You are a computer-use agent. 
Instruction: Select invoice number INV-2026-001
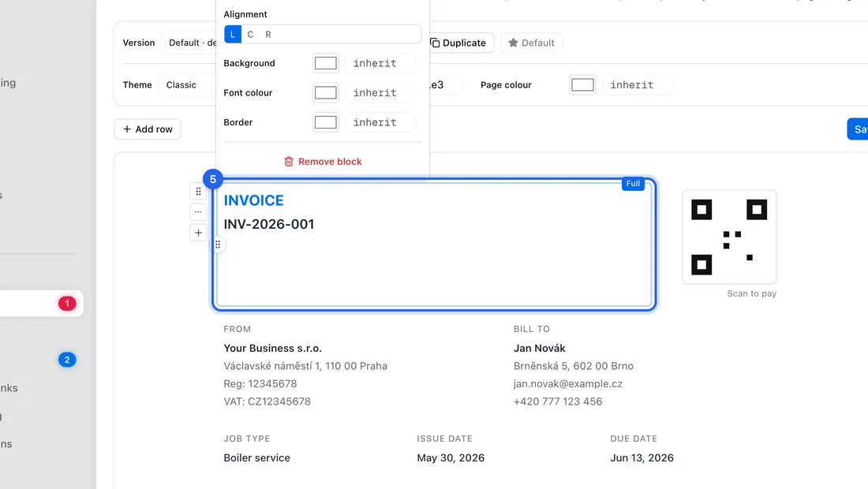pos(269,224)
